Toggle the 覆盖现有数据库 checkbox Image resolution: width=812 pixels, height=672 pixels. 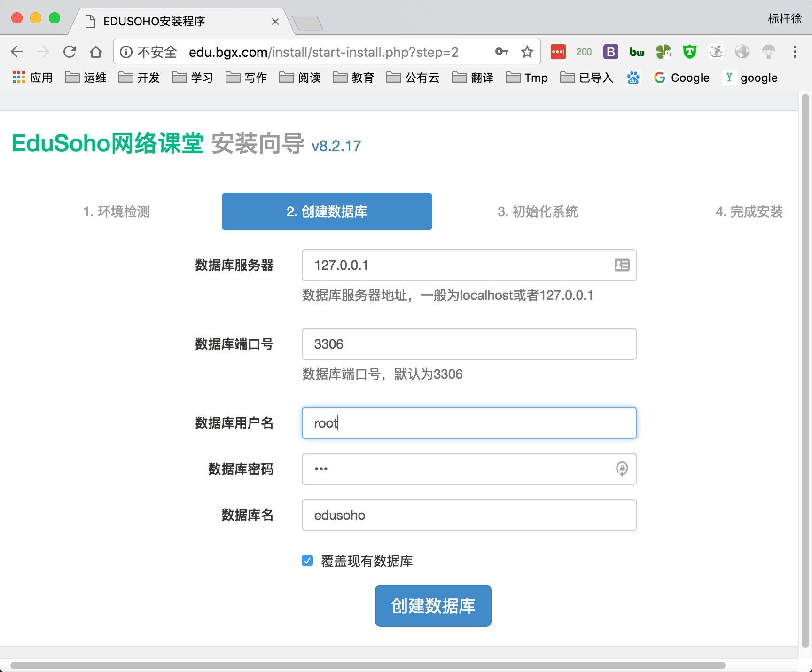[307, 561]
